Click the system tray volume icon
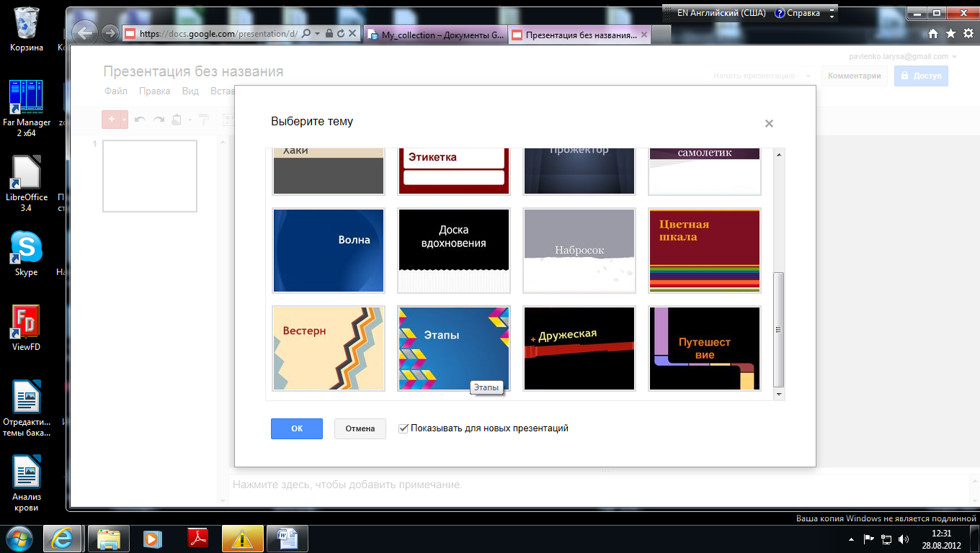Screen dimensions: 980x553 904,539
